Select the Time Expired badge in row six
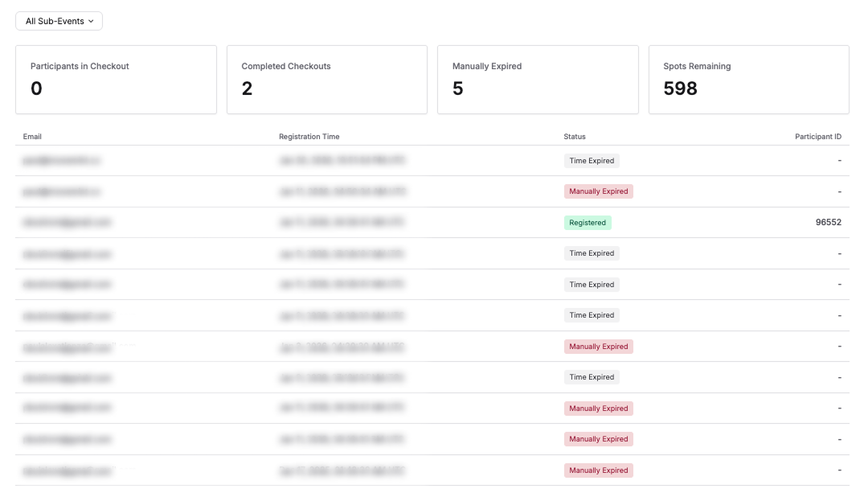This screenshot has width=868, height=497. point(592,315)
